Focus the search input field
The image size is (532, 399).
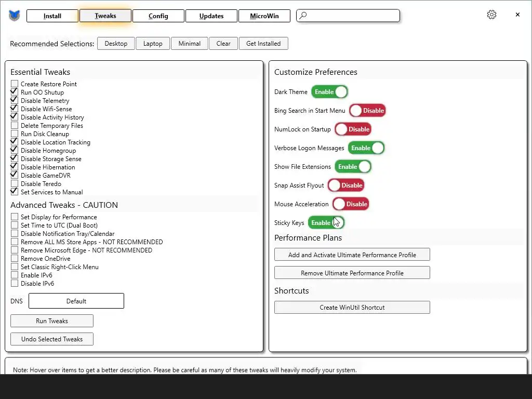pos(348,16)
